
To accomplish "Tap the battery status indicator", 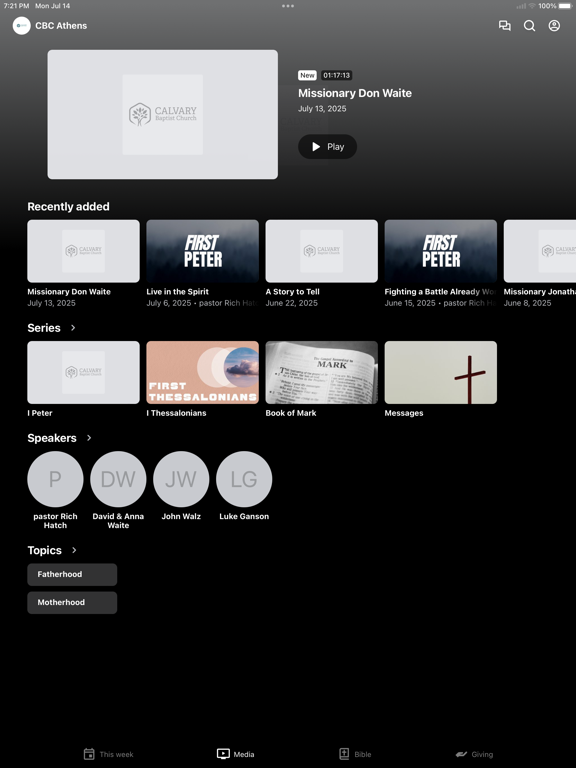I will coord(565,6).
